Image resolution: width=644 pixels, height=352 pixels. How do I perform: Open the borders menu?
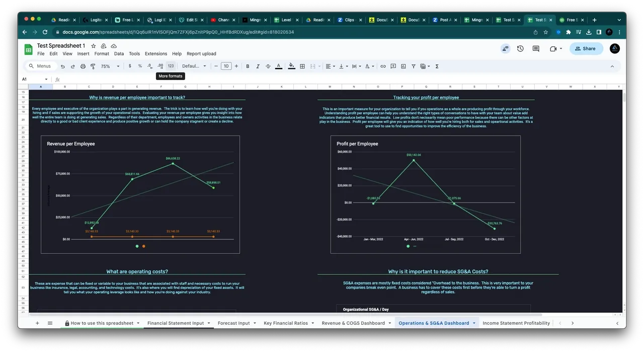302,66
